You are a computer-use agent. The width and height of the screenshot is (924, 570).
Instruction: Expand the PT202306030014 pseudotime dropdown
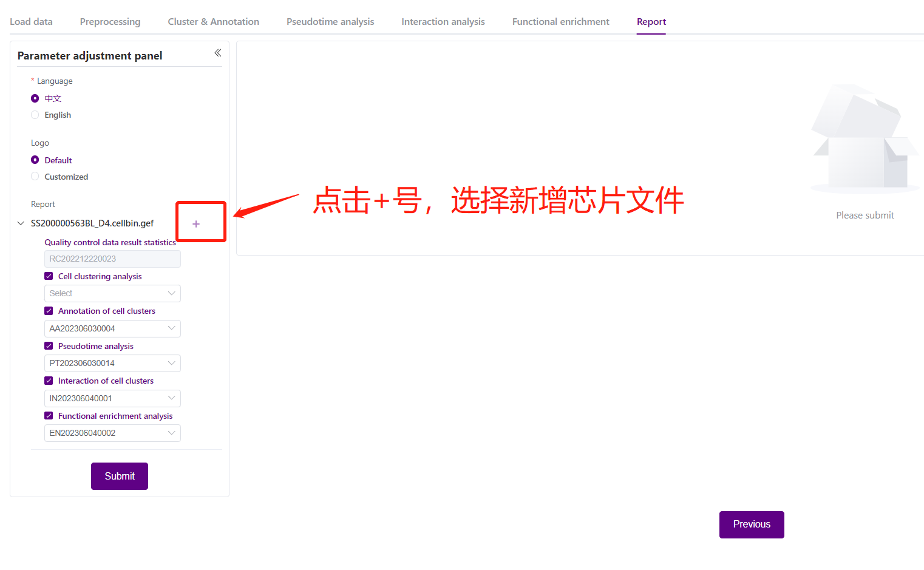[x=112, y=364]
